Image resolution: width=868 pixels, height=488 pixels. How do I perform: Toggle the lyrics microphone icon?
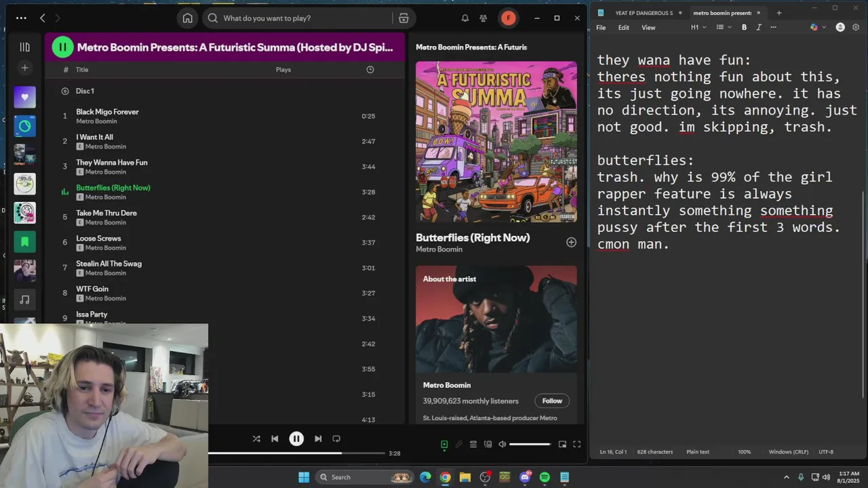click(459, 445)
